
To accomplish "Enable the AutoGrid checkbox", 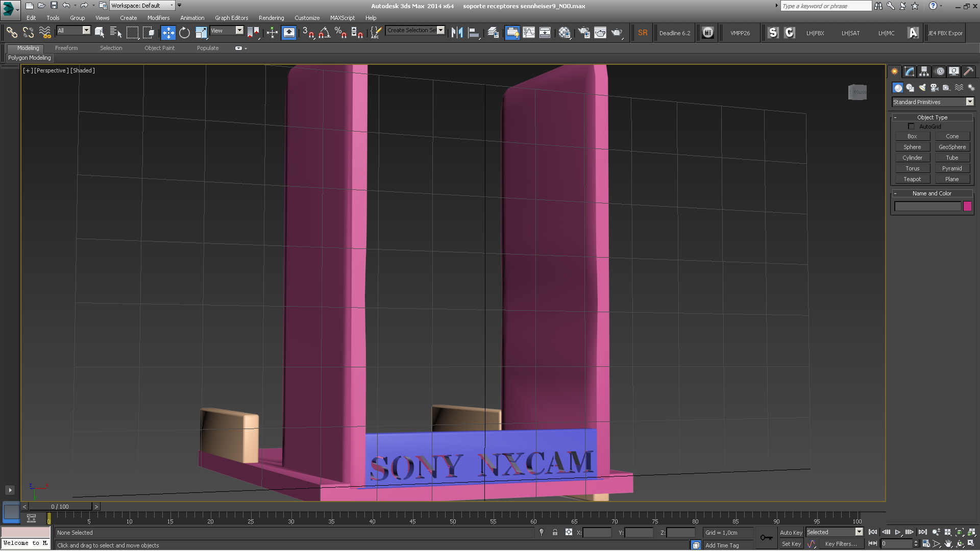I will click(x=911, y=126).
